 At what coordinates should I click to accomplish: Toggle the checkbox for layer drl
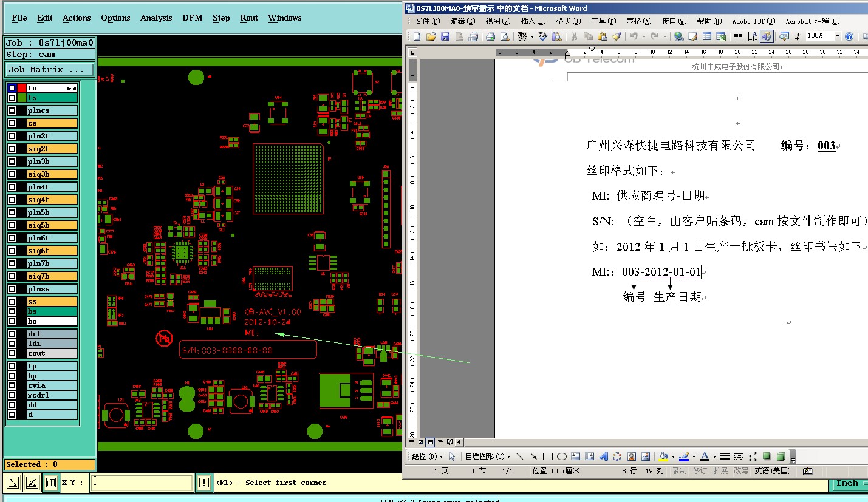click(x=12, y=334)
